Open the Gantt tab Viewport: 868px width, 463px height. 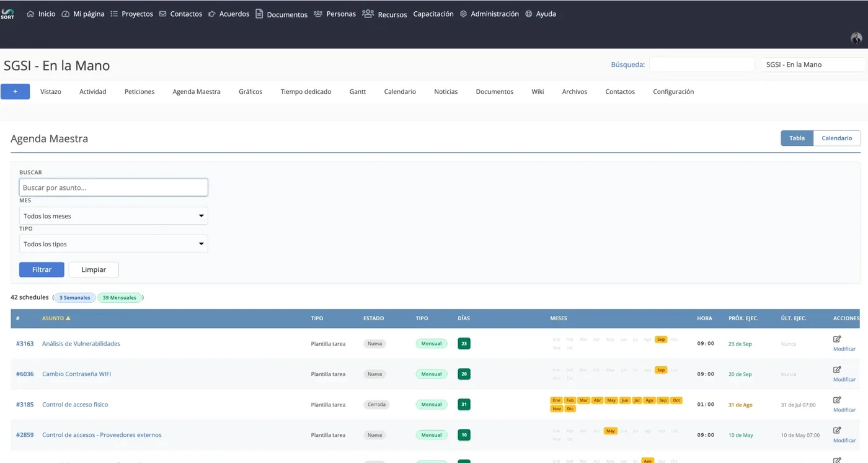[358, 91]
